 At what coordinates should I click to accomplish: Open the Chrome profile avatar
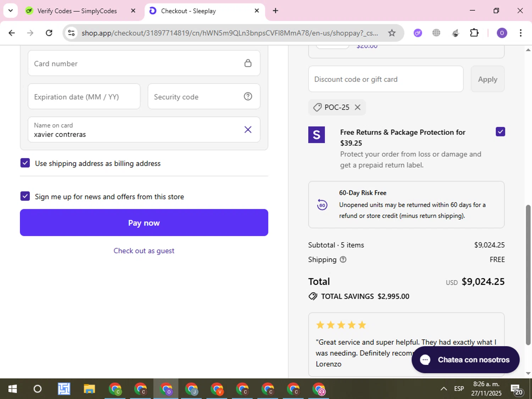coord(501,33)
